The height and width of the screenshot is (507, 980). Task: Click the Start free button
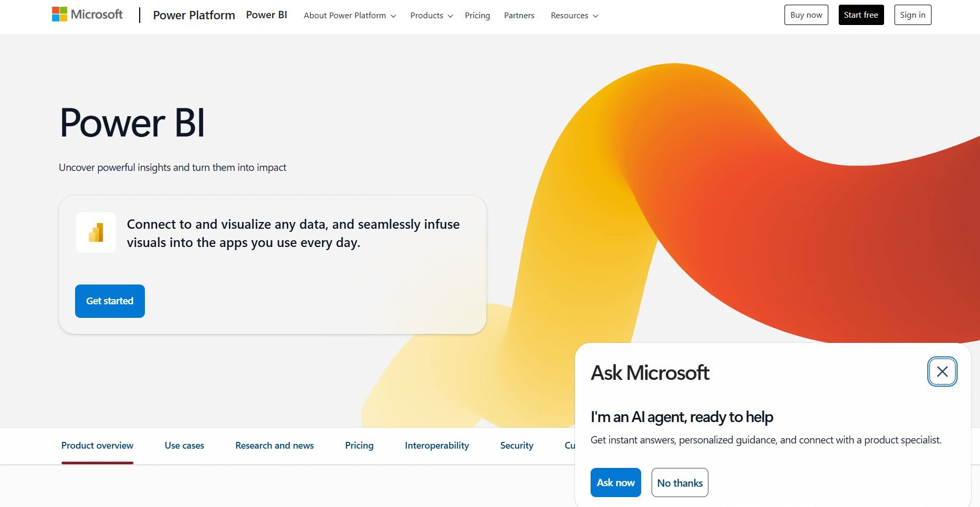[861, 15]
